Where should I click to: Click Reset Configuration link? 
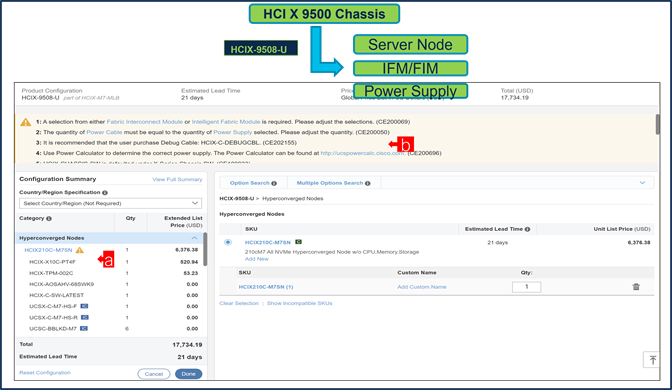(x=45, y=373)
